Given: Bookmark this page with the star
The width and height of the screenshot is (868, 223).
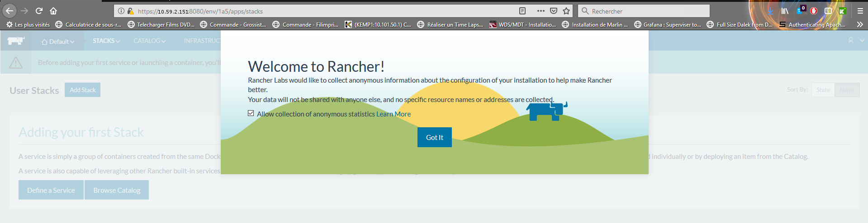Looking at the screenshot, I should click(x=566, y=11).
